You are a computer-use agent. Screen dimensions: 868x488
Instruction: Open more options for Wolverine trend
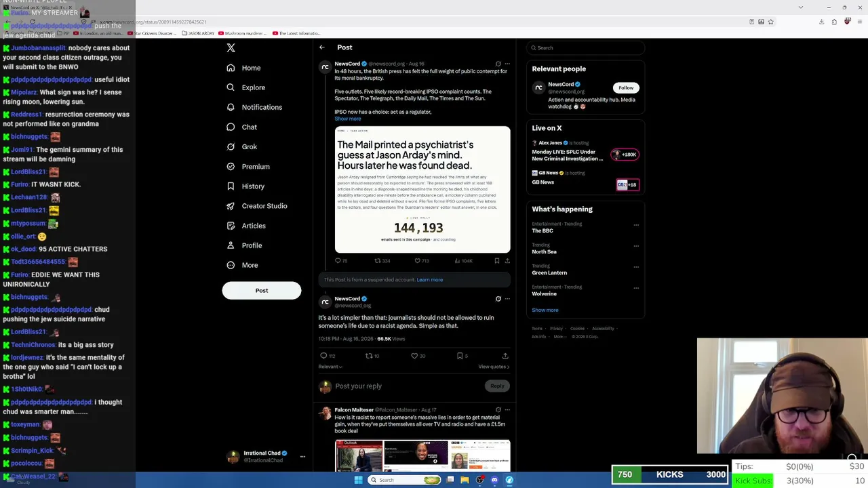(636, 288)
